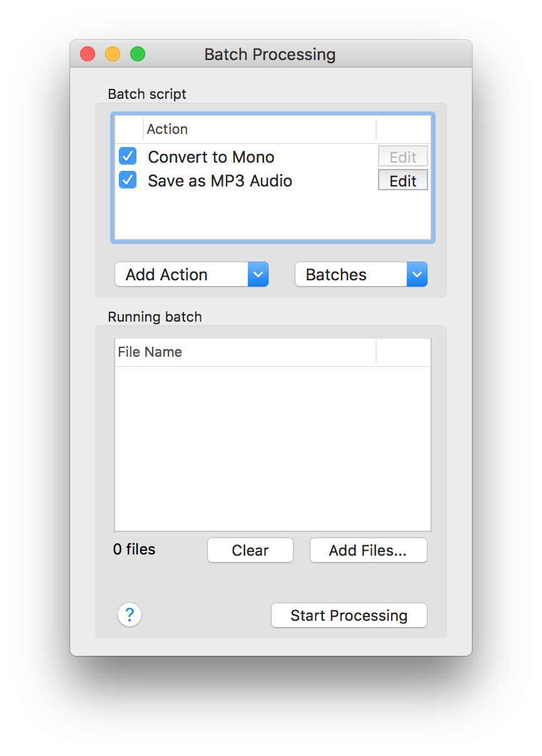The image size is (542, 756).
Task: Edit the Save as MP3 Audio action
Action: point(402,180)
